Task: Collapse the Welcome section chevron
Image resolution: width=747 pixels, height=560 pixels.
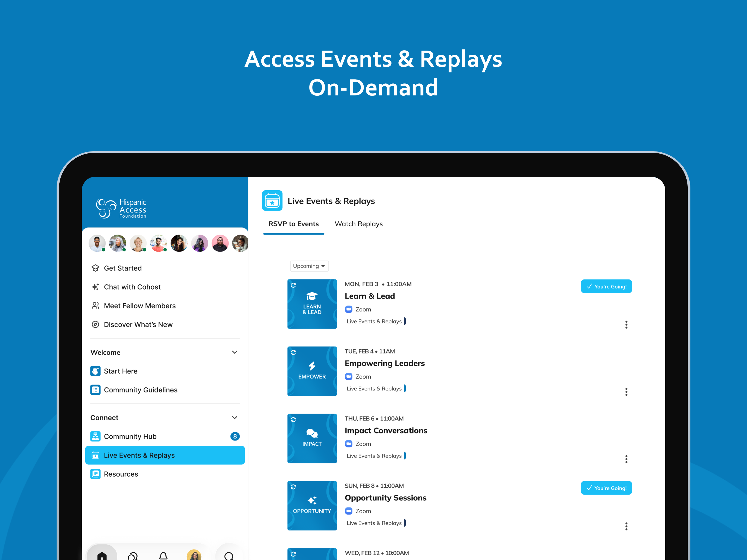Action: pyautogui.click(x=235, y=352)
